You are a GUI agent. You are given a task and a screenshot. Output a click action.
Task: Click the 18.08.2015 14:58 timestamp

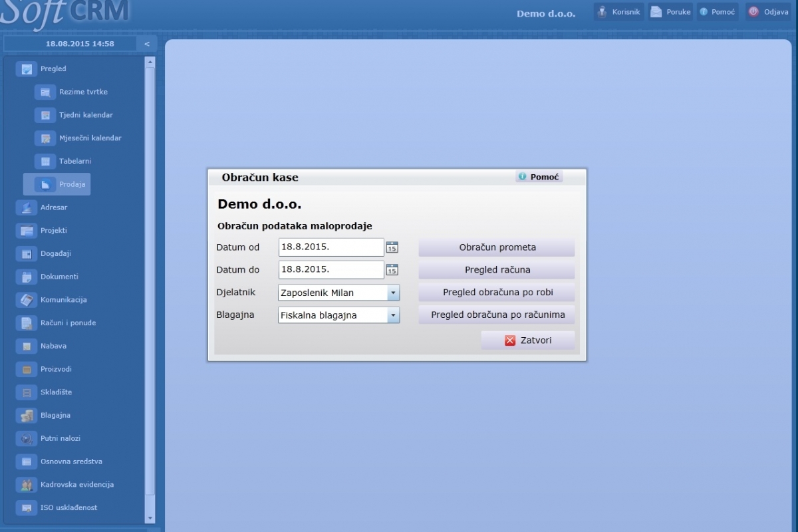click(80, 44)
